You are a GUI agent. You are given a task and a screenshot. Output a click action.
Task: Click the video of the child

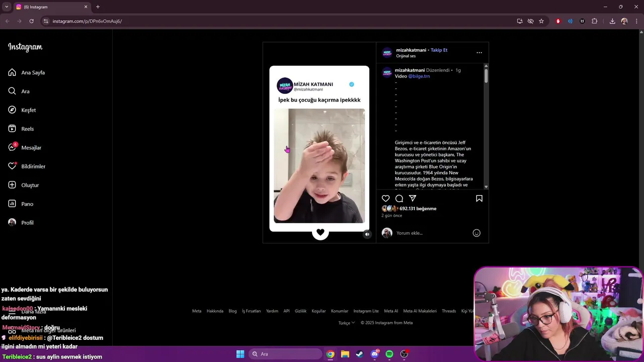tap(319, 166)
